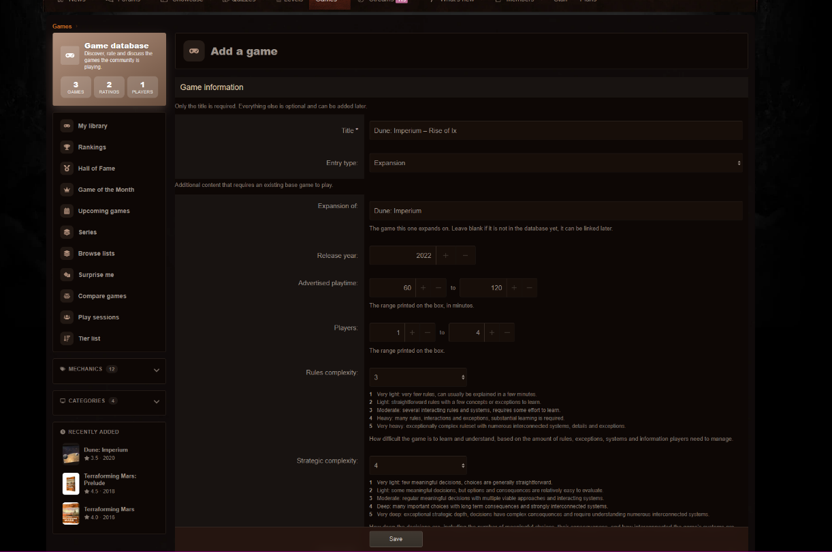Click the minimum Players field showing 1
This screenshot has height=552, width=832.
coord(387,332)
